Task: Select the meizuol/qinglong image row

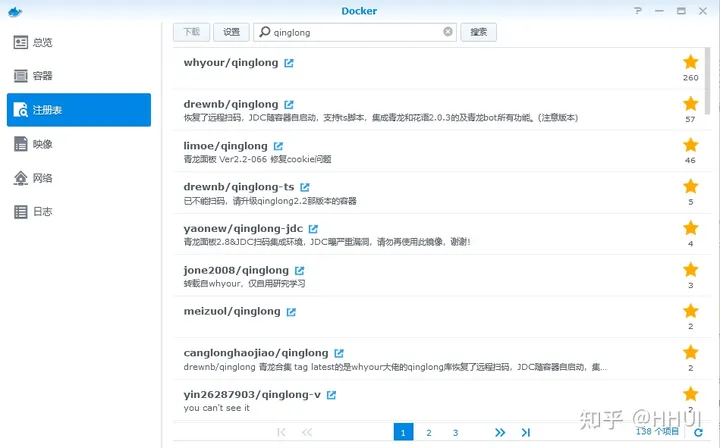Action: tap(439, 317)
